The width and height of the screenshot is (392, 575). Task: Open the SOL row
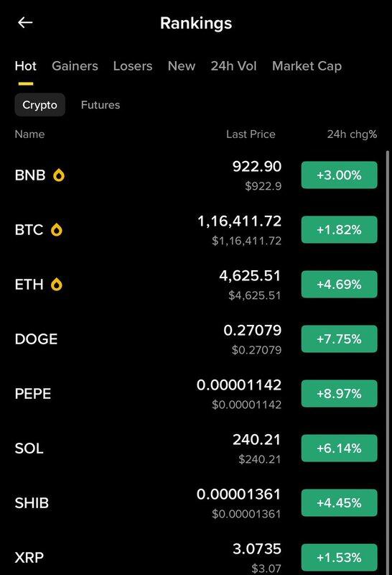pyautogui.click(x=196, y=448)
